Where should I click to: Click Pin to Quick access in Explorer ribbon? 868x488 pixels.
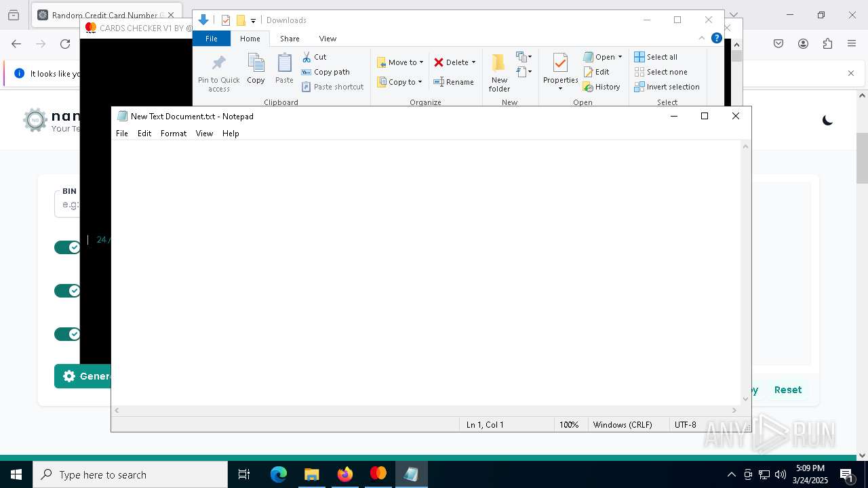218,73
